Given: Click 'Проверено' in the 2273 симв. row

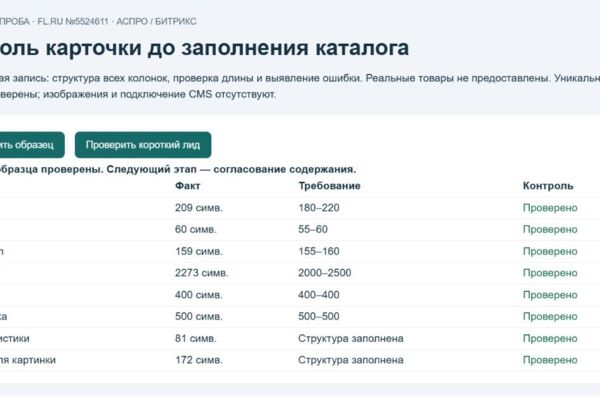Looking at the screenshot, I should click(550, 273).
